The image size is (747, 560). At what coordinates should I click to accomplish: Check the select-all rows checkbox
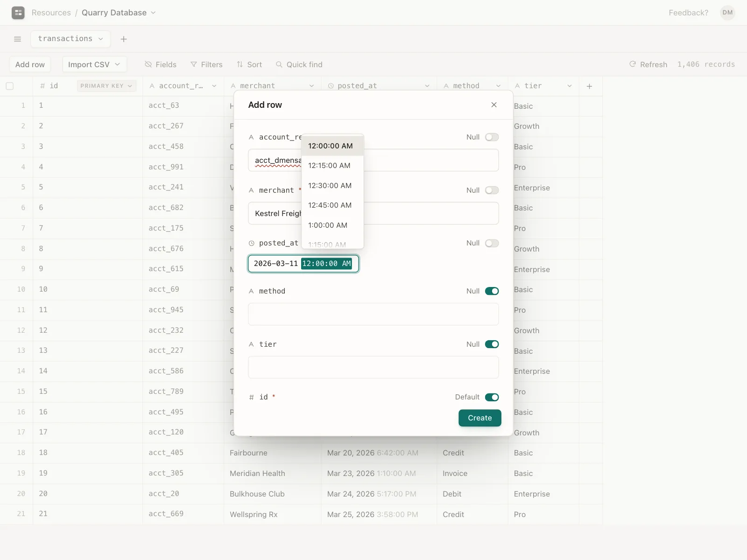pos(10,86)
